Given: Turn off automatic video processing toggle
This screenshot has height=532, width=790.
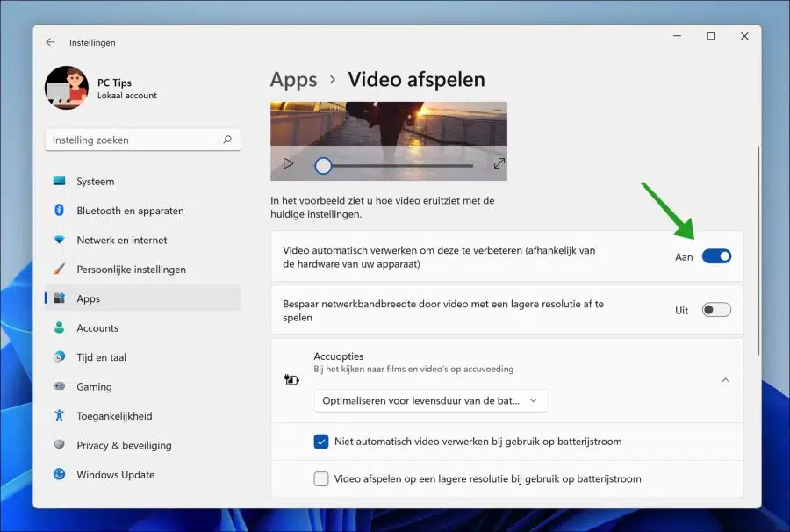Looking at the screenshot, I should tap(716, 256).
